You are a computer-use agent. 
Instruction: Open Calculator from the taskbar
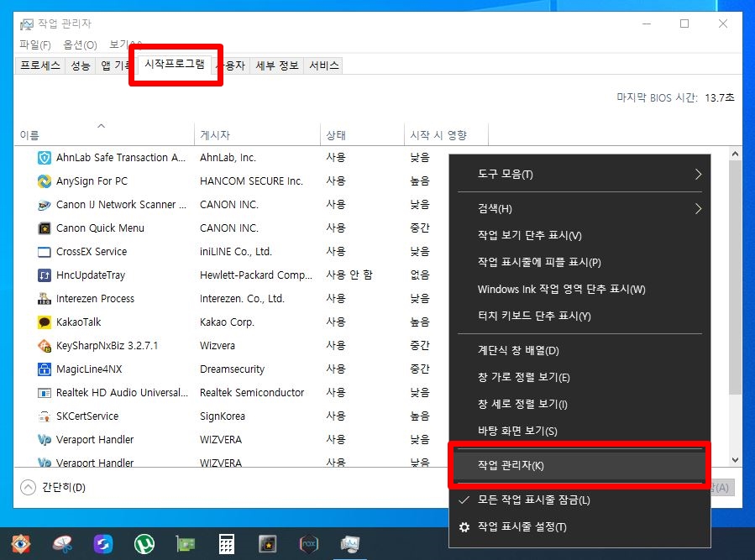[x=227, y=544]
